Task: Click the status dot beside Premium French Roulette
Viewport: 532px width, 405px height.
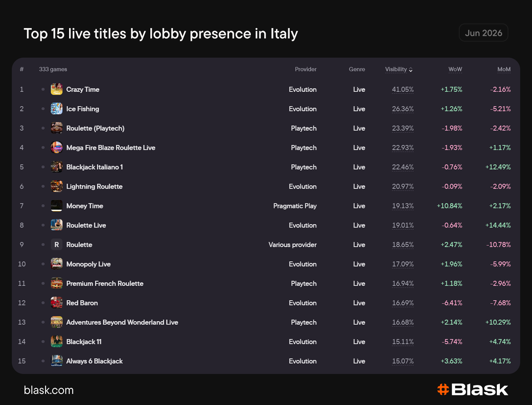Action: click(43, 283)
